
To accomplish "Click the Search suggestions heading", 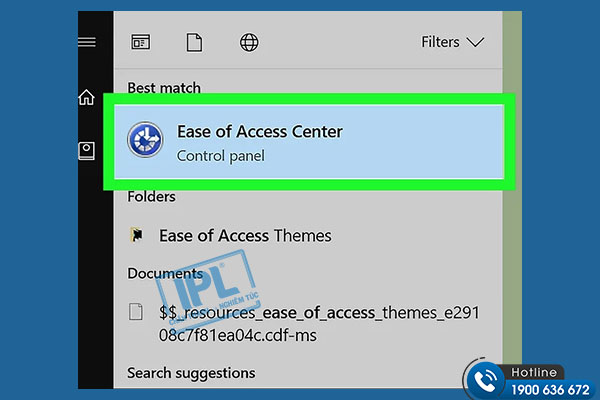I will point(191,373).
